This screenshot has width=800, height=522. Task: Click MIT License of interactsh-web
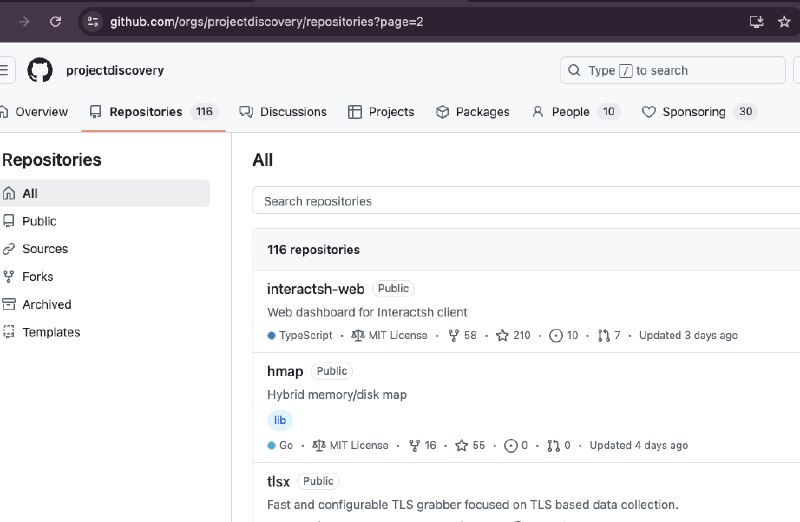[x=389, y=335]
